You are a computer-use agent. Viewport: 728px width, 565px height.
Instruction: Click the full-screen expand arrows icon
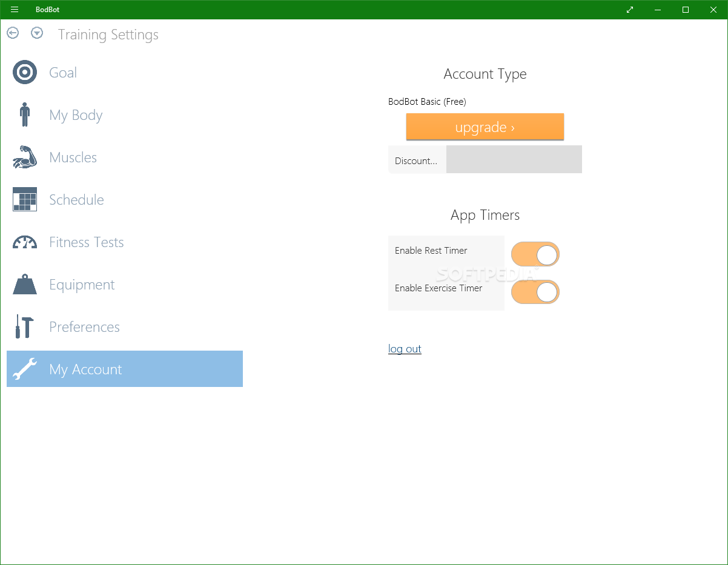[x=630, y=10]
